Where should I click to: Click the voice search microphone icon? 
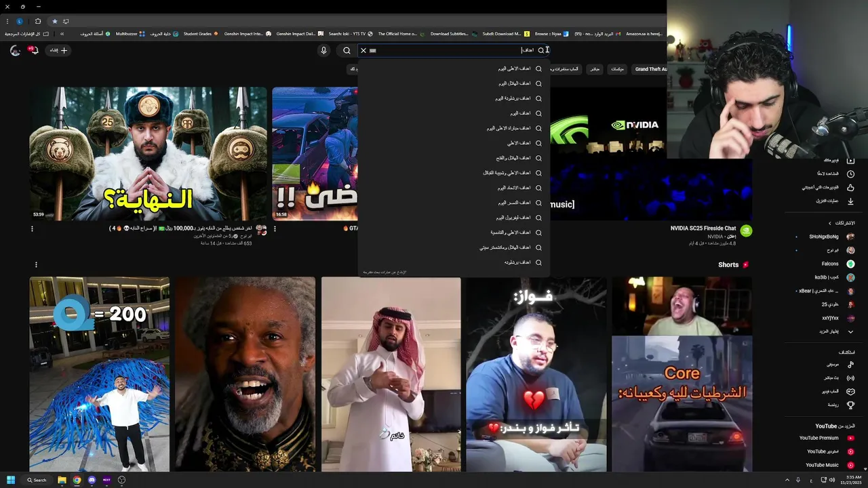[323, 50]
